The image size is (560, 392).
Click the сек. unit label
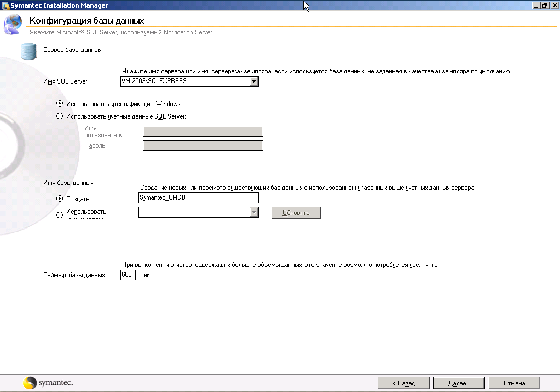point(146,275)
